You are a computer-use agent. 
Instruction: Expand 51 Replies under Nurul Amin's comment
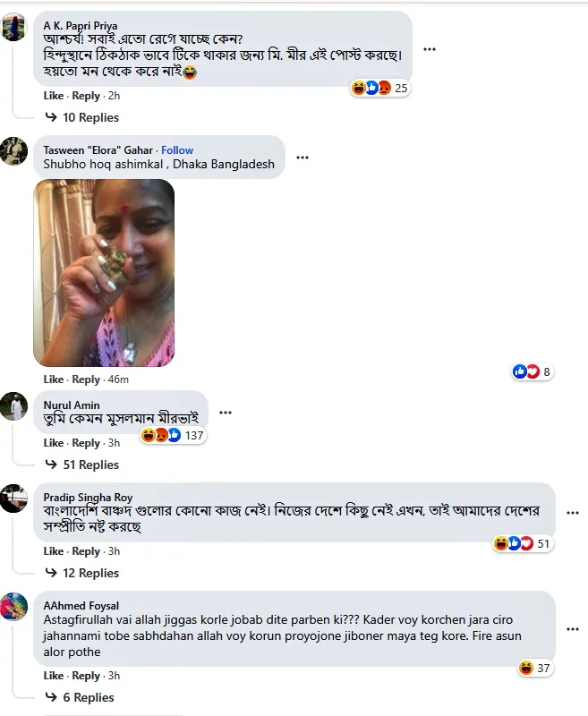click(82, 465)
